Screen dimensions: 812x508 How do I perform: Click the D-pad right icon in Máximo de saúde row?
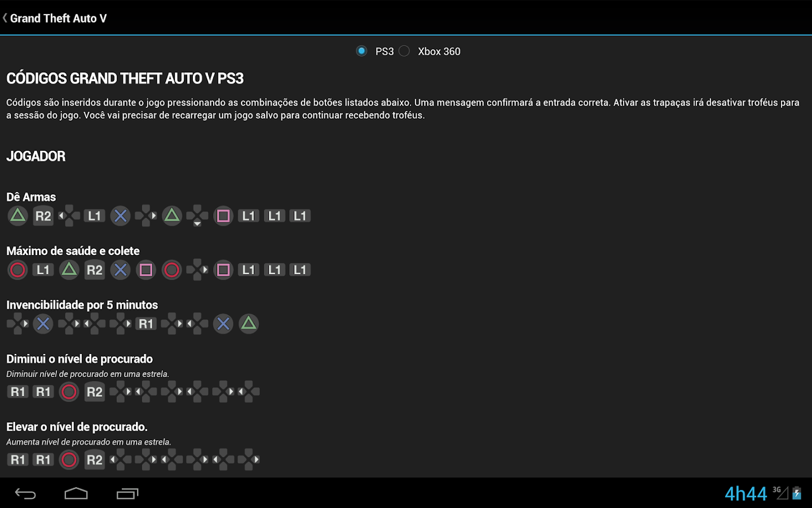[197, 270]
